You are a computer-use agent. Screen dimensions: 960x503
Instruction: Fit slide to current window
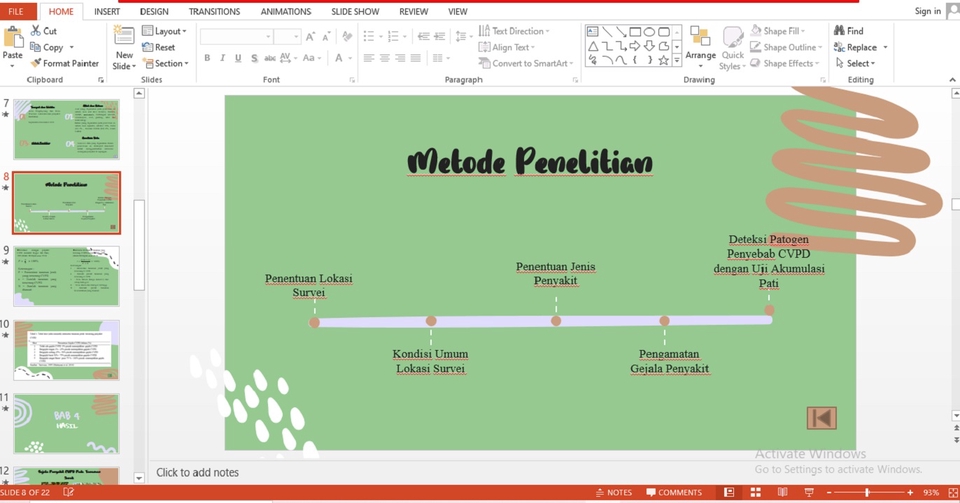[x=953, y=493]
